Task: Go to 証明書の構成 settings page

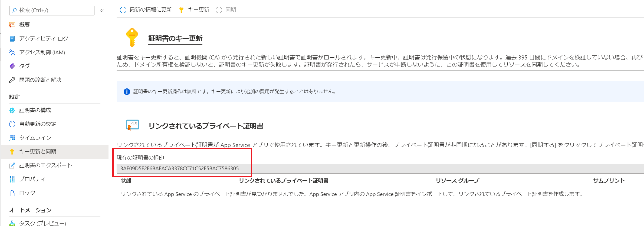Action: pyautogui.click(x=35, y=110)
